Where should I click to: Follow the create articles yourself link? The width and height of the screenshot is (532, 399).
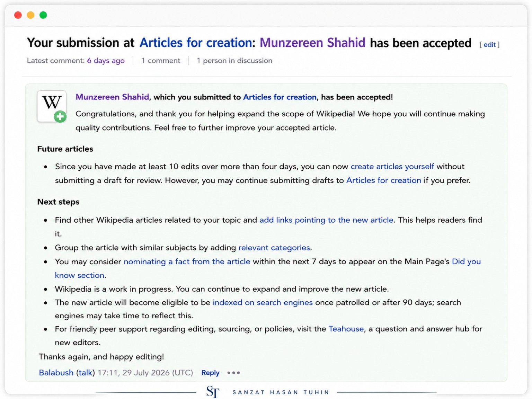coord(392,167)
